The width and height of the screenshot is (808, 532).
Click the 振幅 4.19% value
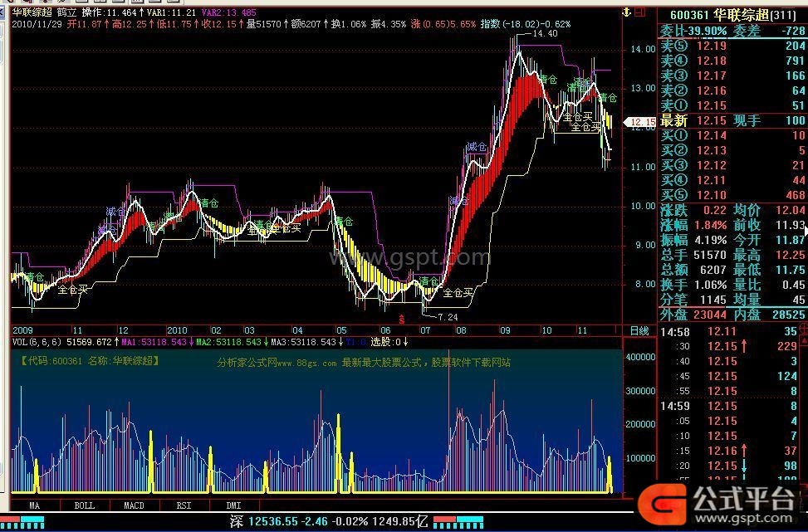point(710,240)
